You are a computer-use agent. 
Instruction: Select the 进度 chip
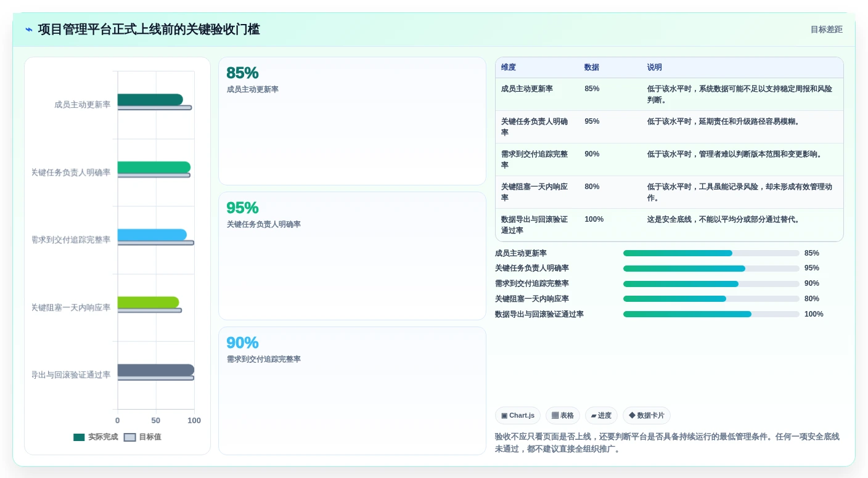click(x=601, y=416)
